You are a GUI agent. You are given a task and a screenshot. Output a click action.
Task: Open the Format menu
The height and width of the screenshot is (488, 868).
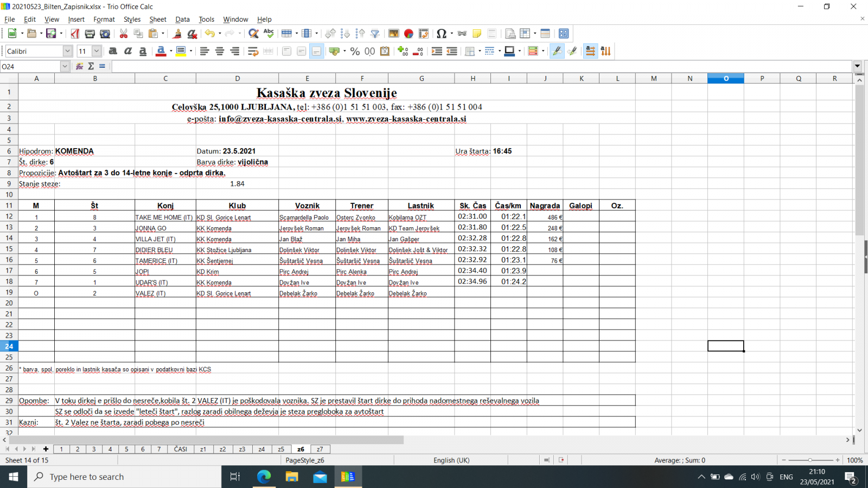click(x=104, y=19)
